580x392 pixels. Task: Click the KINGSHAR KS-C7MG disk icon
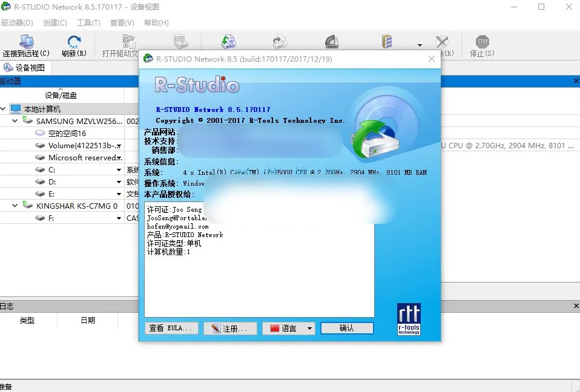[28, 205]
